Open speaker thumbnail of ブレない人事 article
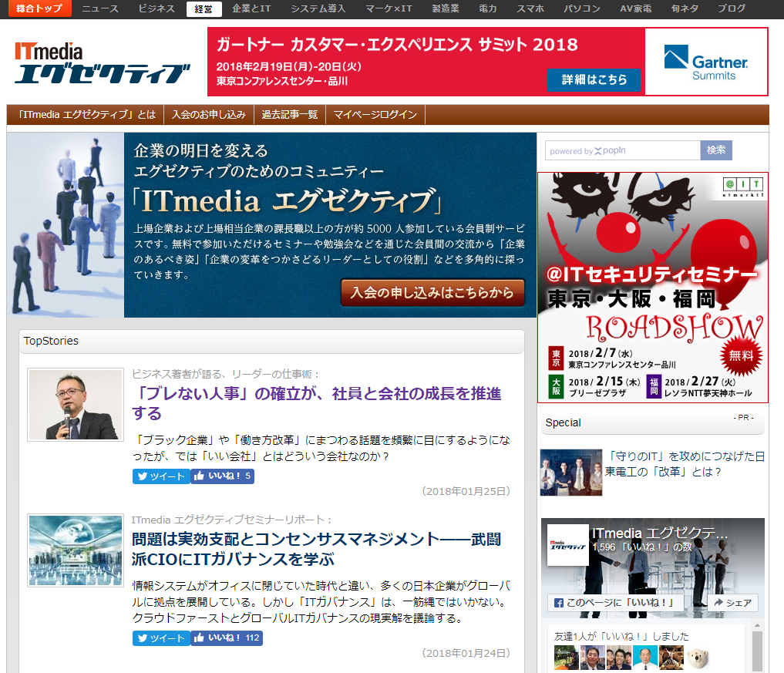 (76, 405)
